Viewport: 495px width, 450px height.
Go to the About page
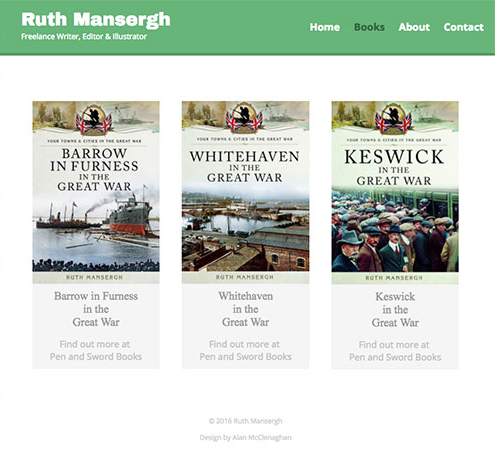[414, 27]
